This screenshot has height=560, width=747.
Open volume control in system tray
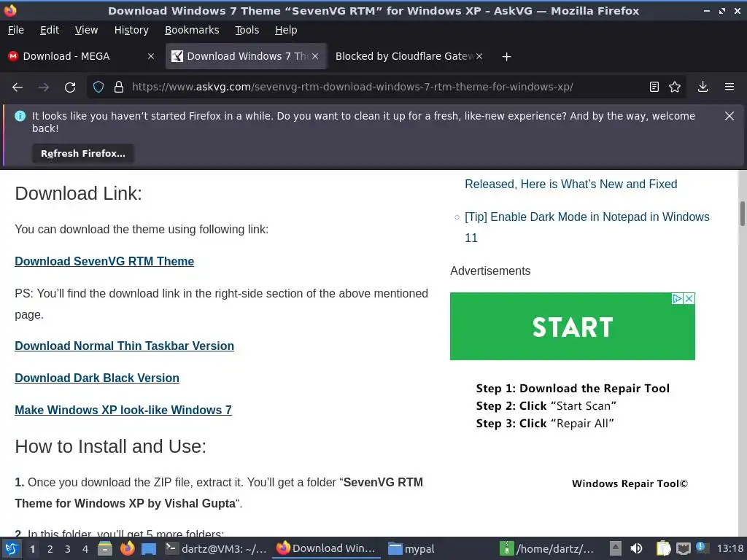636,548
